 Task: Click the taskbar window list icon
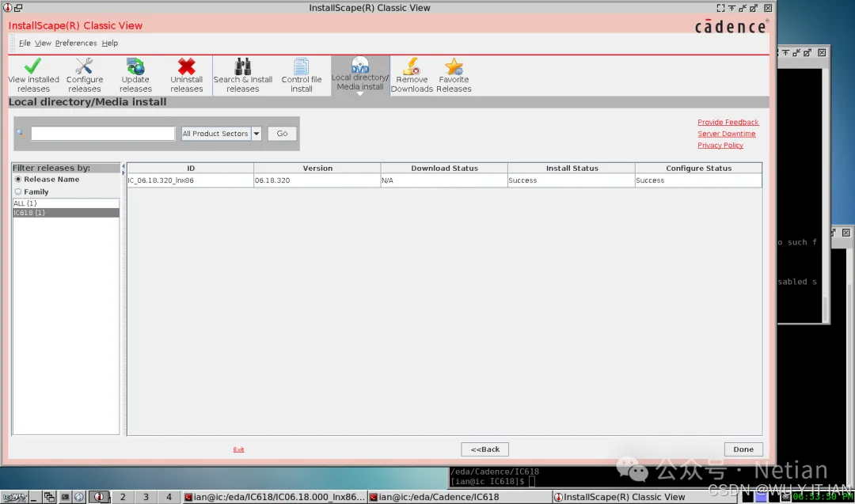point(49,497)
